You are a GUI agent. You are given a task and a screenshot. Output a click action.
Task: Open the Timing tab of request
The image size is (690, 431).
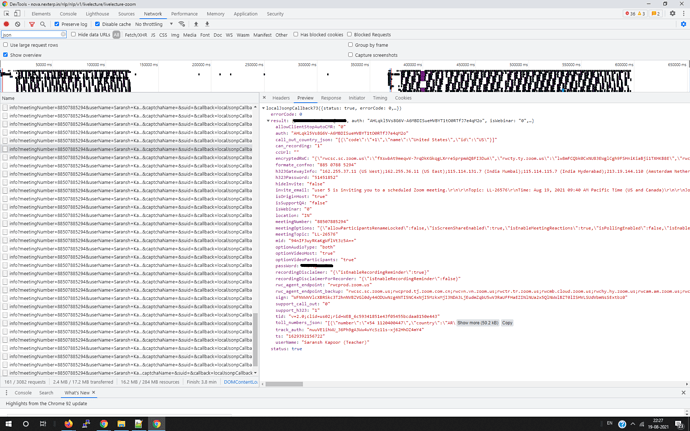tap(380, 98)
